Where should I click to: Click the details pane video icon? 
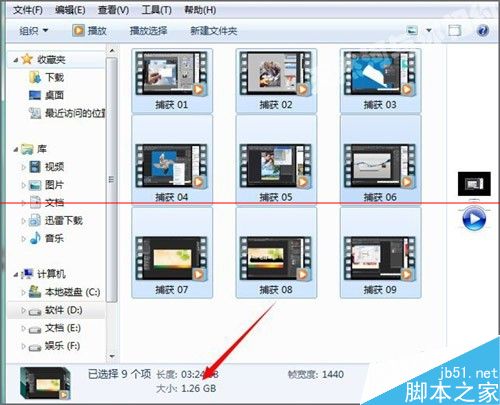coord(45,383)
